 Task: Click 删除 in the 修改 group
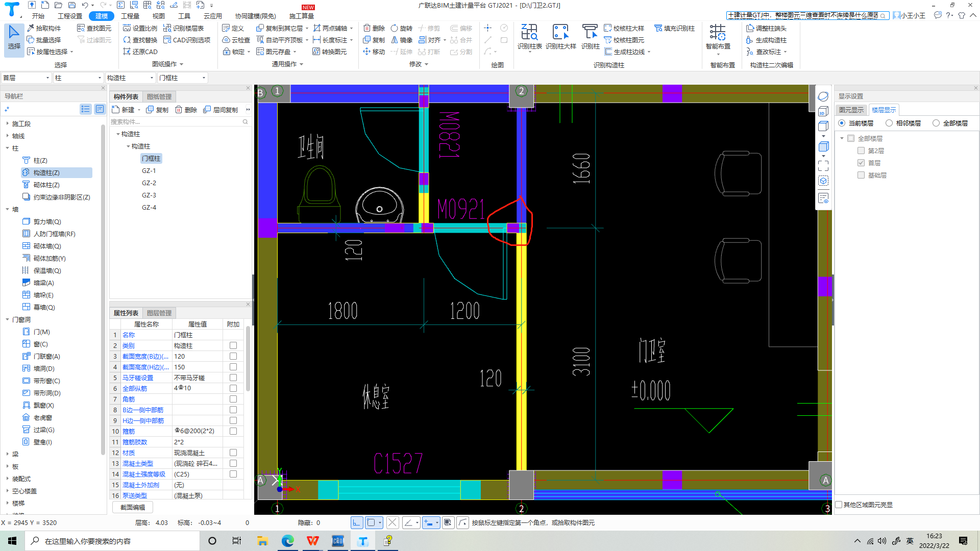374,28
